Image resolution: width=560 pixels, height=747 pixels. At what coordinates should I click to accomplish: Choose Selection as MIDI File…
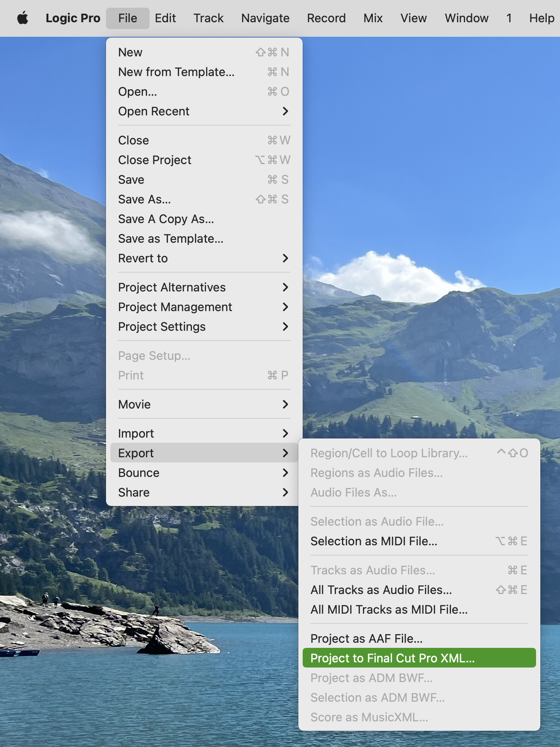coord(419,541)
